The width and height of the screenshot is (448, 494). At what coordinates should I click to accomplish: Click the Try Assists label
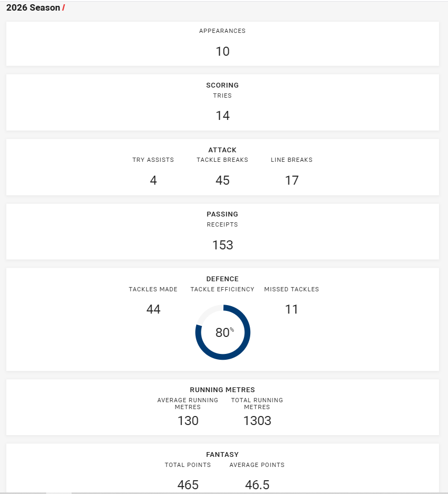(153, 160)
